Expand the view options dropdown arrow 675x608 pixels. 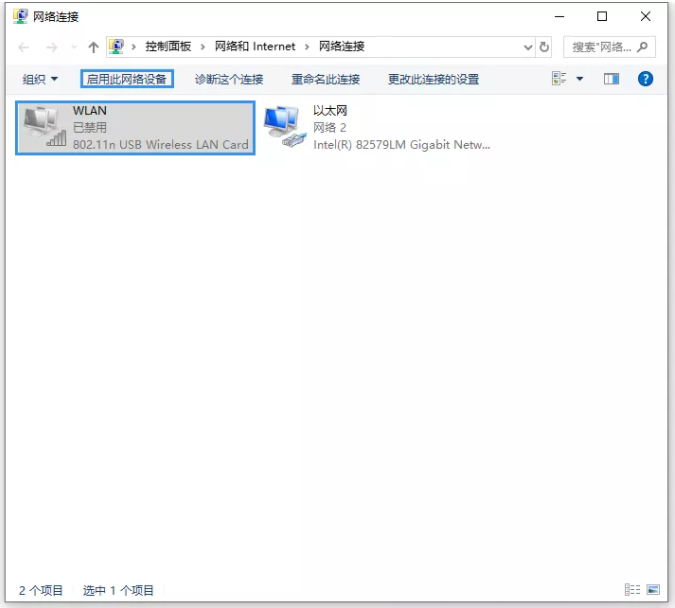click(x=579, y=79)
